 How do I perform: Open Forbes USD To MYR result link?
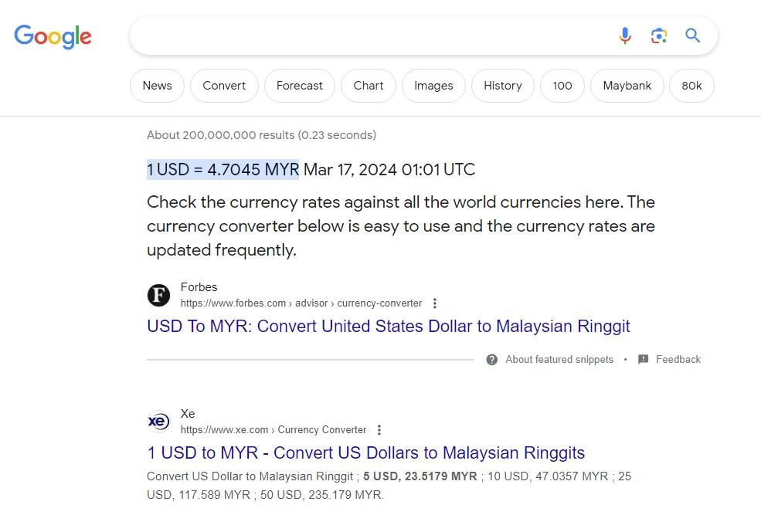[x=389, y=327]
